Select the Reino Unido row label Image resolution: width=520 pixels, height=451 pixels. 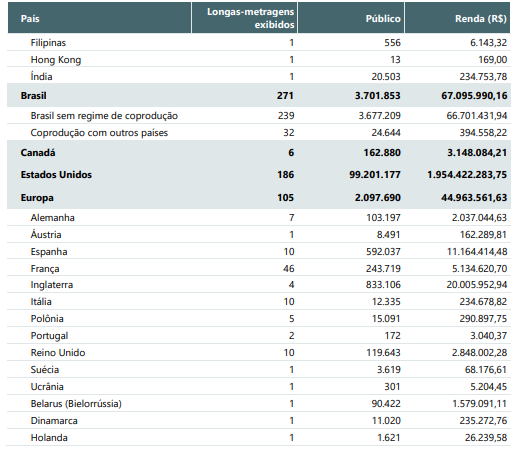tap(58, 353)
